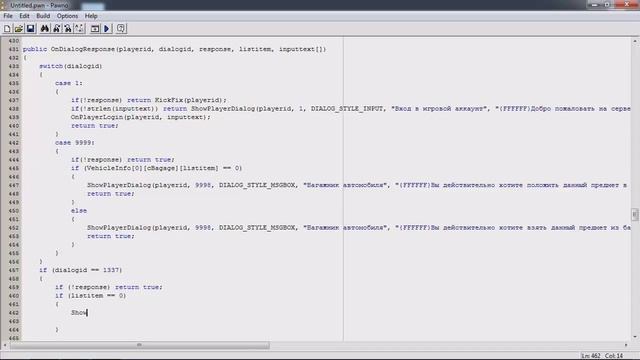Click the 'case 1:' code line
Image resolution: width=640 pixels, height=360 pixels.
(x=69, y=83)
